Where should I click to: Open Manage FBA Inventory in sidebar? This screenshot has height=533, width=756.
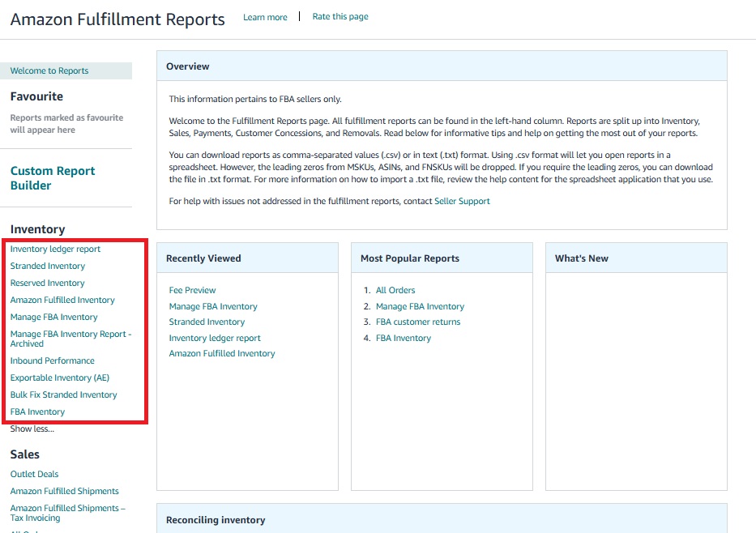click(53, 317)
